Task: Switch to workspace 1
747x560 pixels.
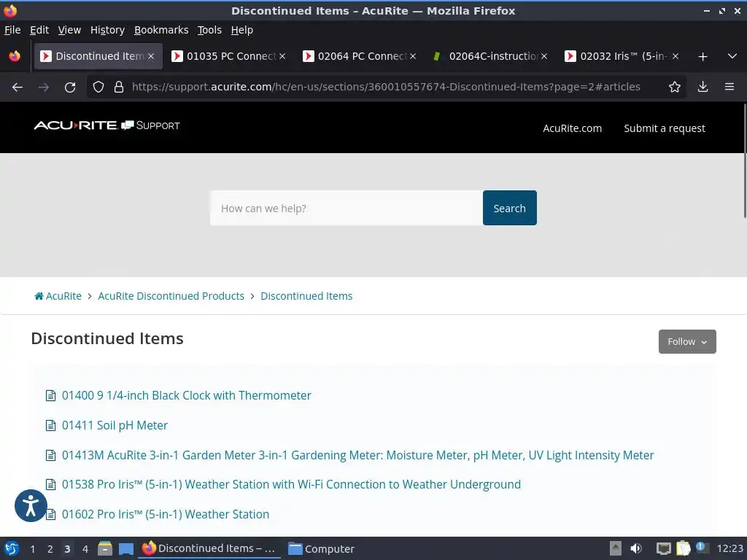Action: (x=32, y=549)
